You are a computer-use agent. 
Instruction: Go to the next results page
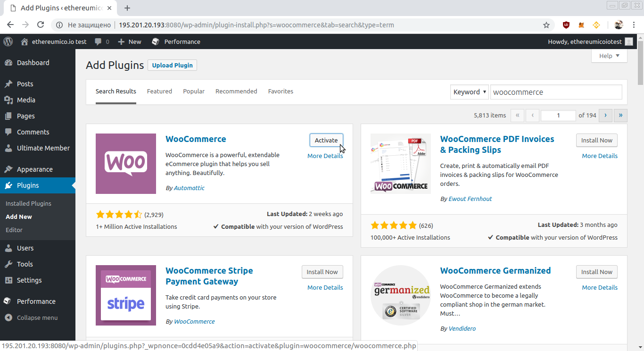click(605, 115)
